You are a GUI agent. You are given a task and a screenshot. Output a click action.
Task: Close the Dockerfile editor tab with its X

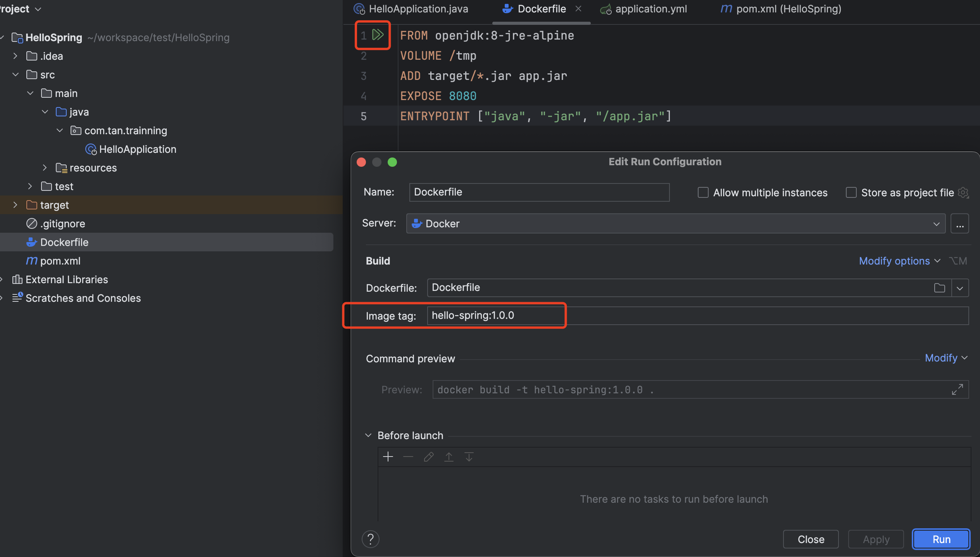pos(578,9)
